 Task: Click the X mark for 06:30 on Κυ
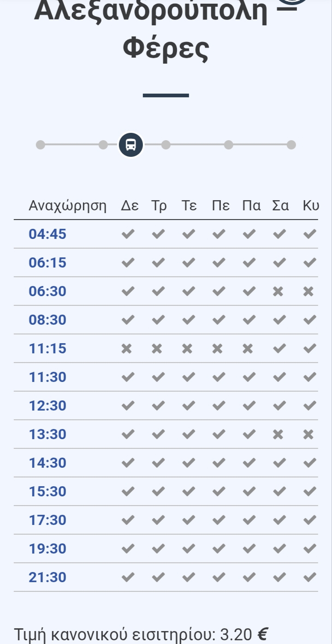pyautogui.click(x=308, y=291)
